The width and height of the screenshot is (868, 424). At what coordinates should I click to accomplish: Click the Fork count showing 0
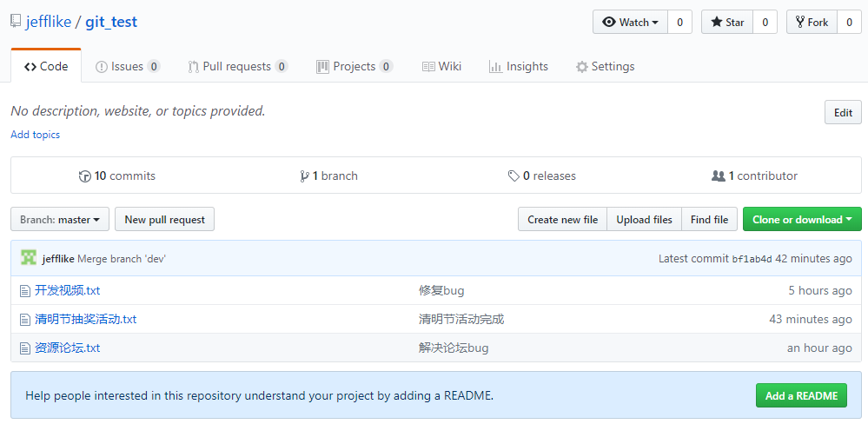click(849, 22)
